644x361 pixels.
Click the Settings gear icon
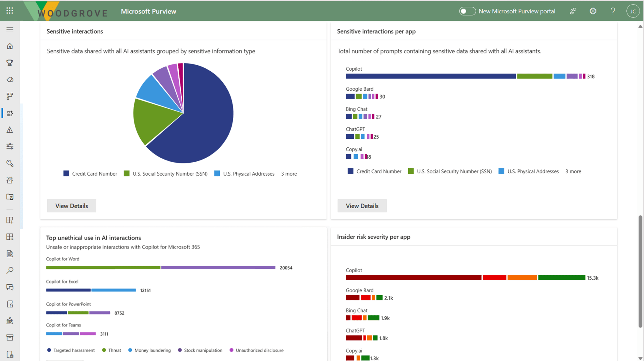[x=593, y=11]
